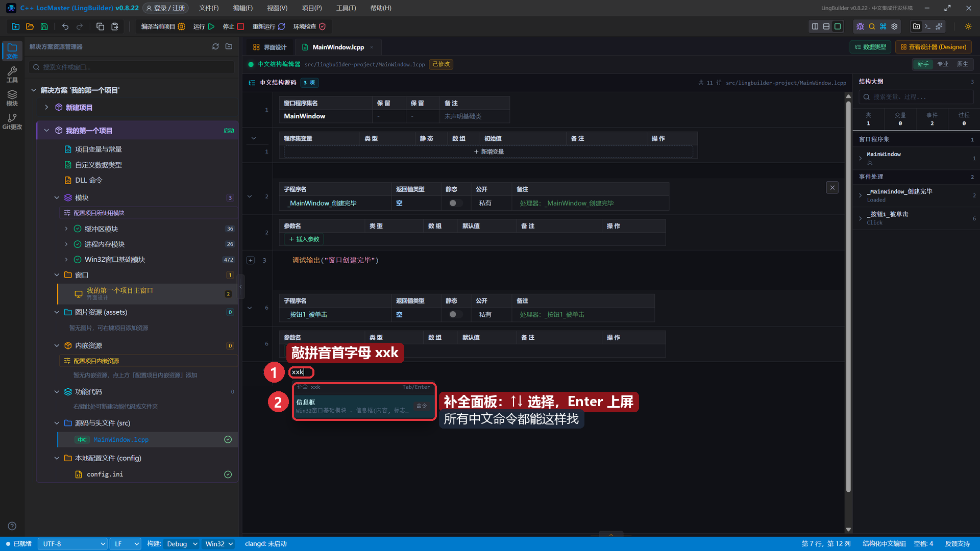Open the 帮助(H) menu
Viewport: 980px width, 551px height.
click(381, 8)
